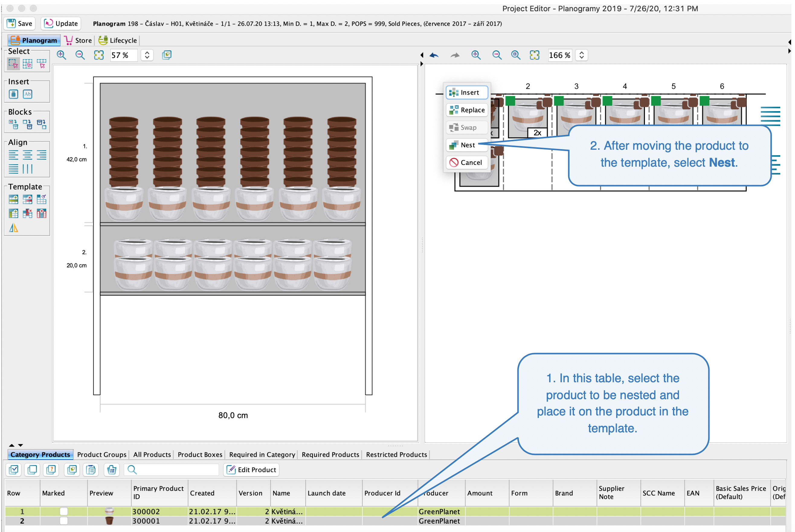Undo the last template action
Screen dimensions: 795x532
[x=434, y=55]
